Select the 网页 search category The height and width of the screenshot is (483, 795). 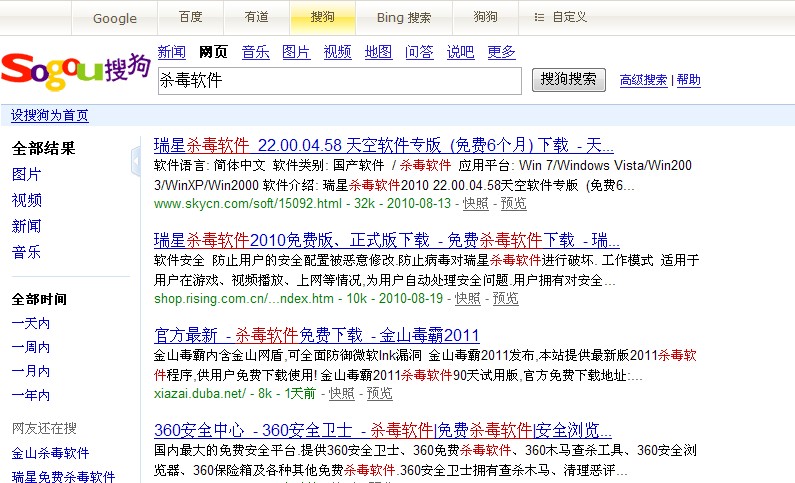(x=213, y=52)
